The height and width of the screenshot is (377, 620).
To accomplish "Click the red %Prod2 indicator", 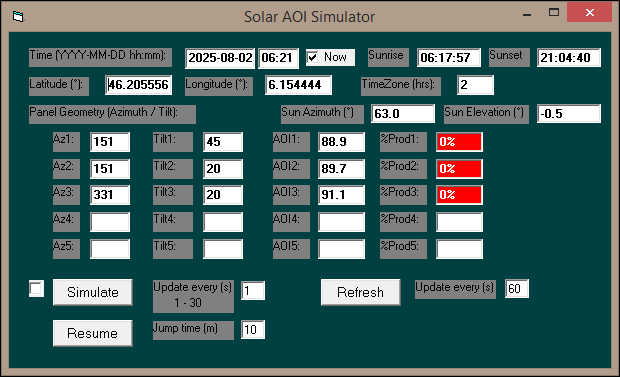I will point(459,169).
